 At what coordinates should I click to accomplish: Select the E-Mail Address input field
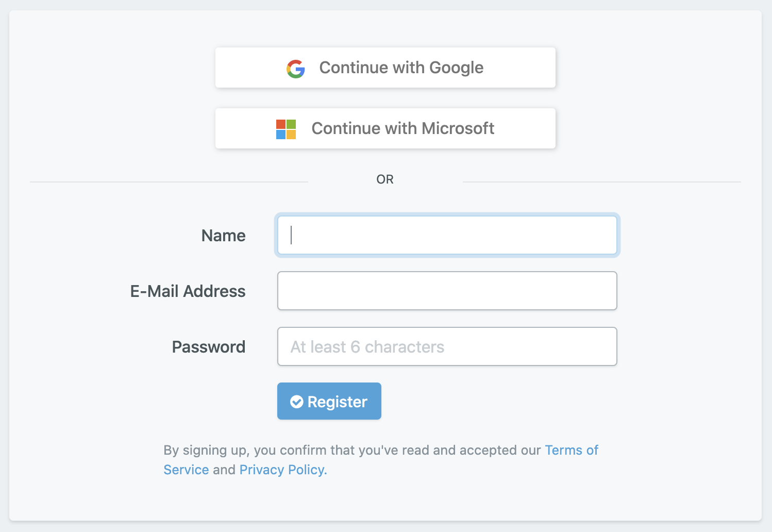pos(447,291)
